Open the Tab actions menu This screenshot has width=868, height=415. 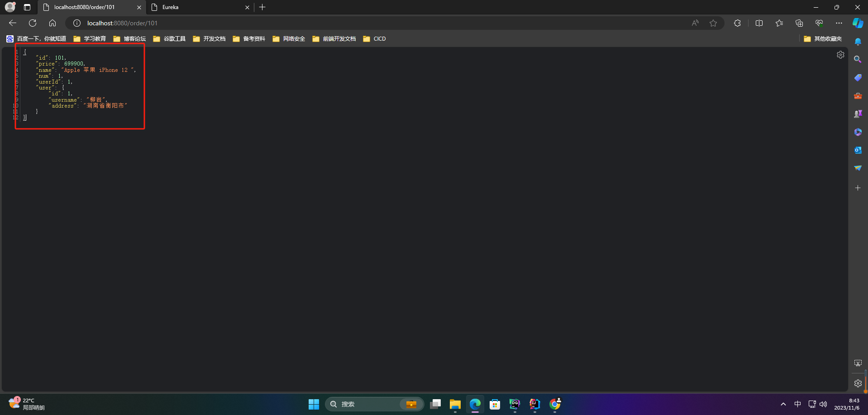click(27, 7)
